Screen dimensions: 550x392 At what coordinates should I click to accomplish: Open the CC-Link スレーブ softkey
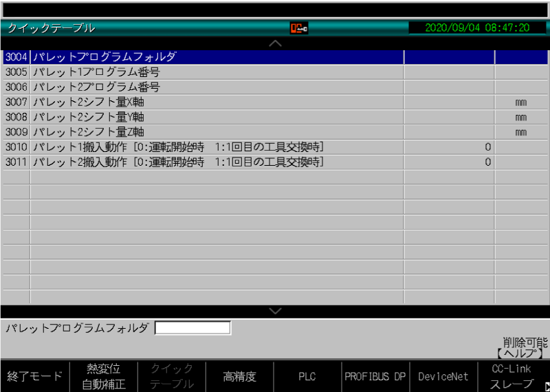511,377
